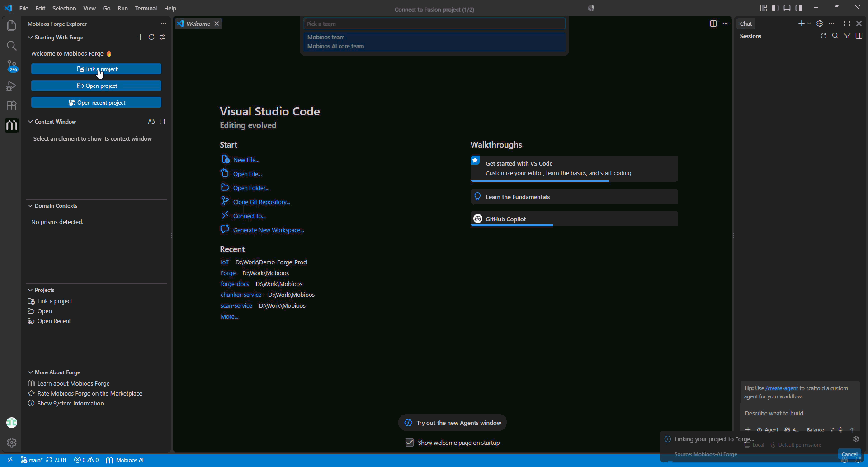The width and height of the screenshot is (868, 467).
Task: Open the Run and Debug view
Action: pos(12,86)
